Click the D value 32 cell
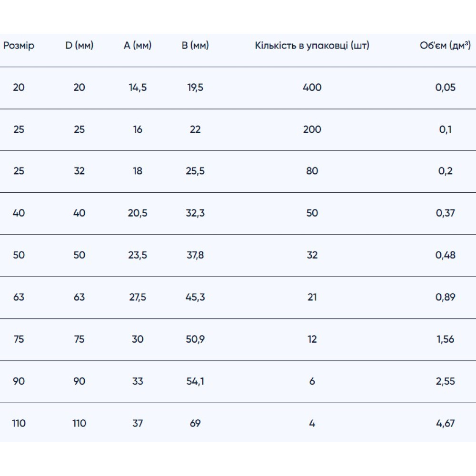Viewport: 476px width, 476px height. pos(79,171)
